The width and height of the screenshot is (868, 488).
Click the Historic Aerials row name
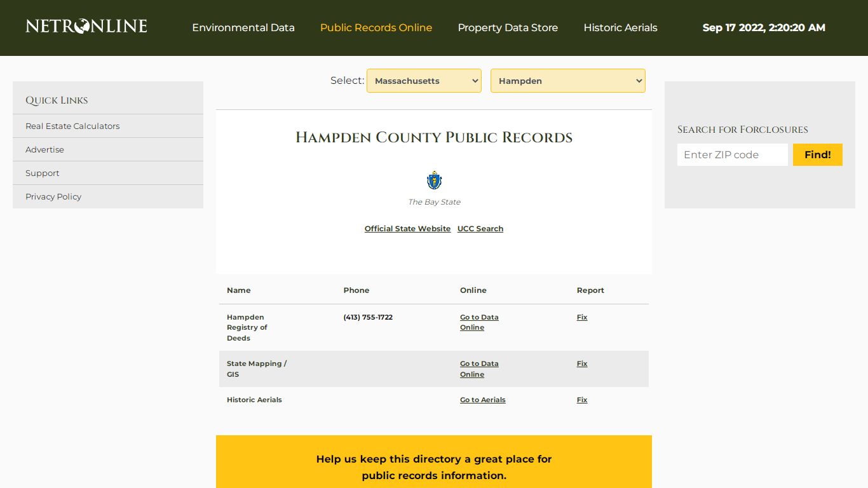(254, 400)
